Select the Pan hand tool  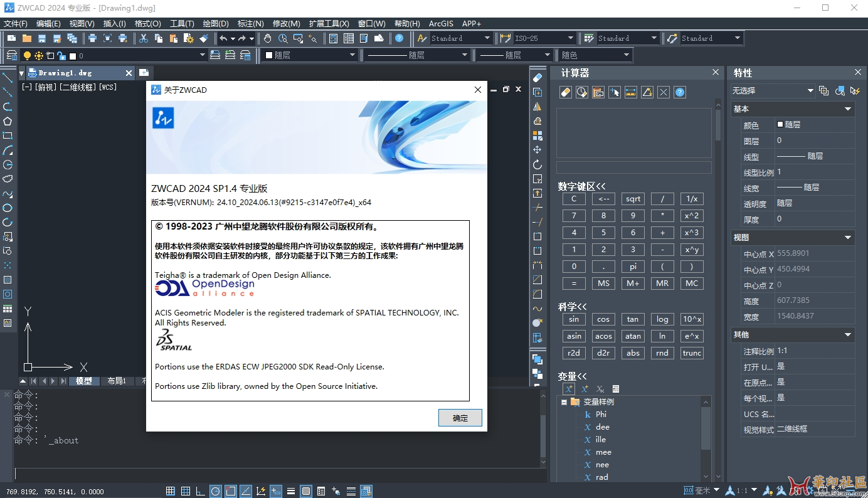pyautogui.click(x=268, y=38)
